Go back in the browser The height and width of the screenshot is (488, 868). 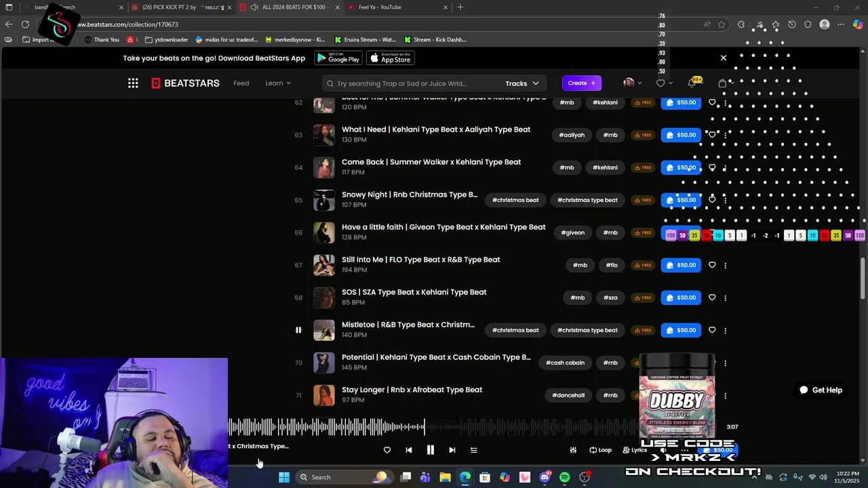[x=9, y=24]
